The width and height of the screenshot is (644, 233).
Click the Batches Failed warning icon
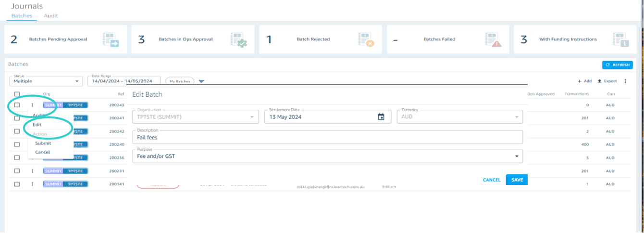[x=494, y=39]
